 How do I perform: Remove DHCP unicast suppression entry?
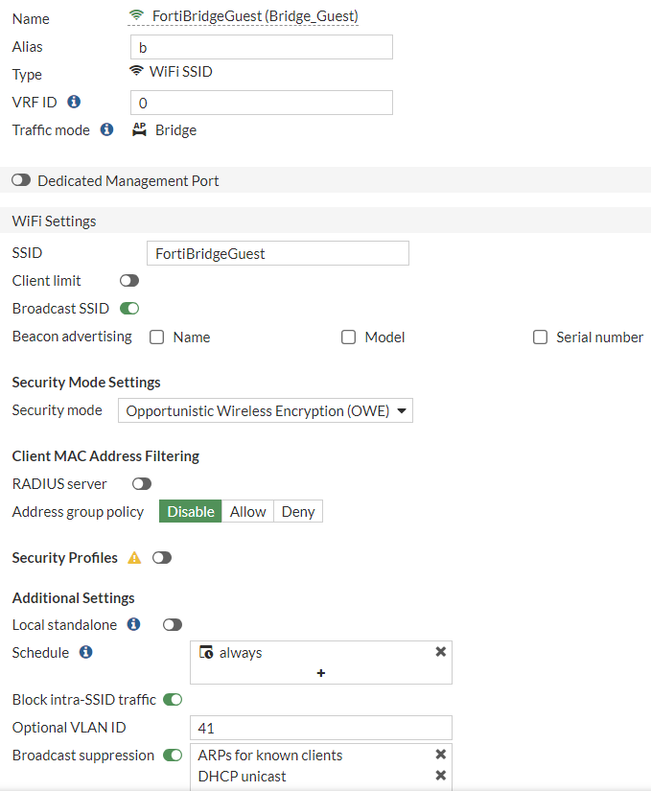440,776
